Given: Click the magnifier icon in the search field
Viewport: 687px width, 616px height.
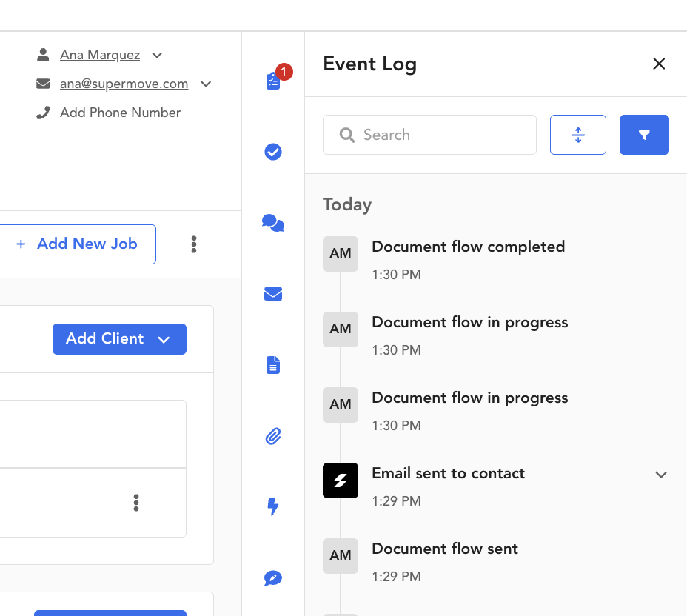Looking at the screenshot, I should click(347, 135).
